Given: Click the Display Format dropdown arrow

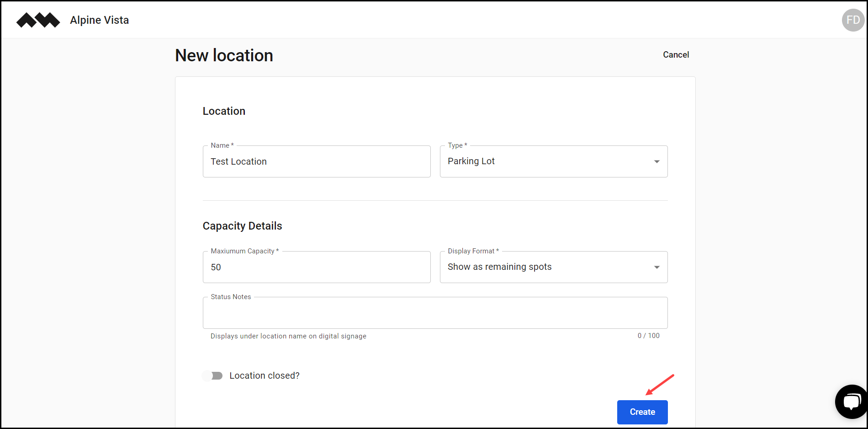Looking at the screenshot, I should coord(656,267).
